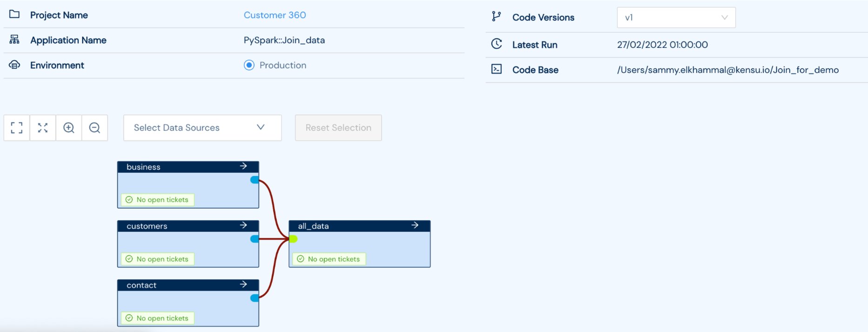
Task: Toggle the green check on customers No open tickets
Action: (128, 259)
